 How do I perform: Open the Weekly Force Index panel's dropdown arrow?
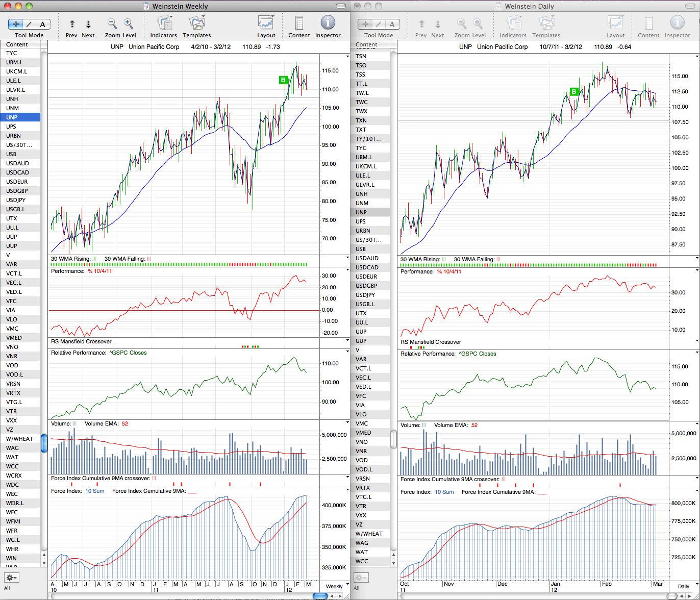[x=347, y=490]
